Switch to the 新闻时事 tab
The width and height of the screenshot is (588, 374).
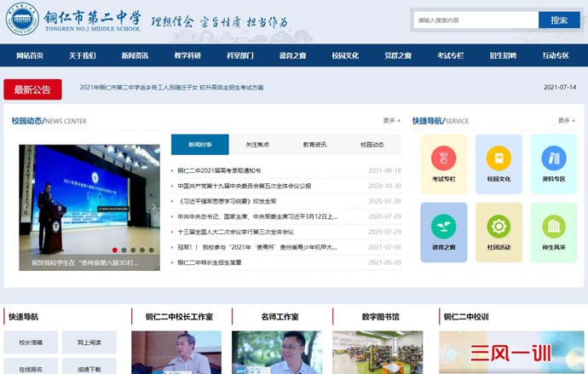pyautogui.click(x=200, y=144)
